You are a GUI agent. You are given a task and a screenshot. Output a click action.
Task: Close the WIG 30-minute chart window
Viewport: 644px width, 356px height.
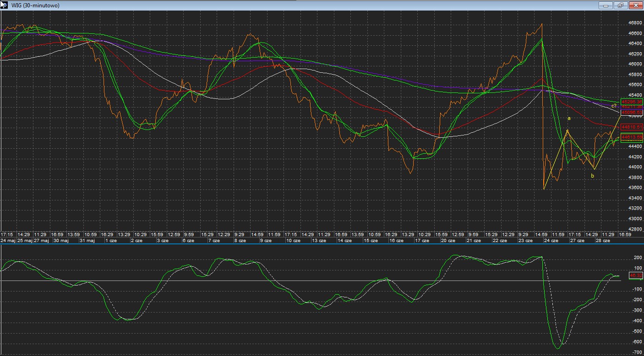click(635, 5)
